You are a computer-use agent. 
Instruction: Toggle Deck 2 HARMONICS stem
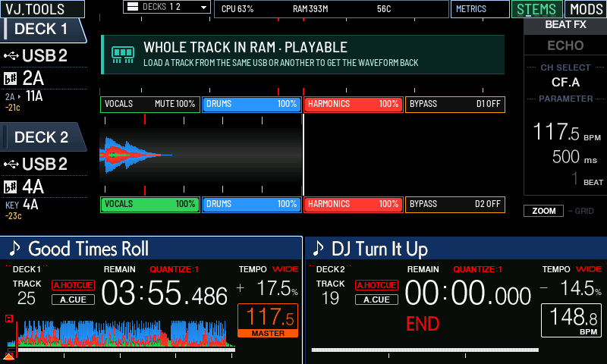pyautogui.click(x=354, y=204)
